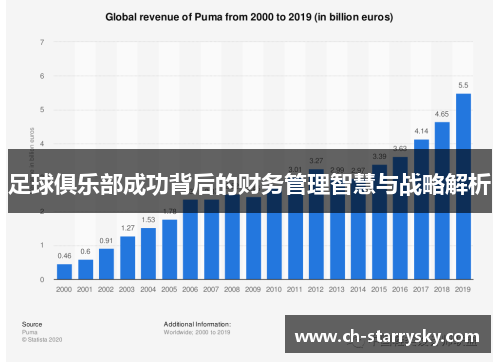Select the 2019 year label

coord(463,289)
